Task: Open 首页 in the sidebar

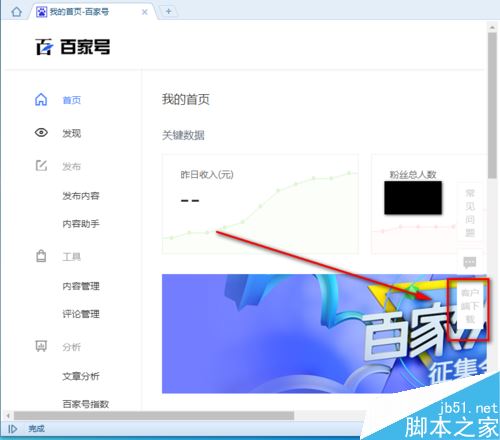Action: [71, 100]
